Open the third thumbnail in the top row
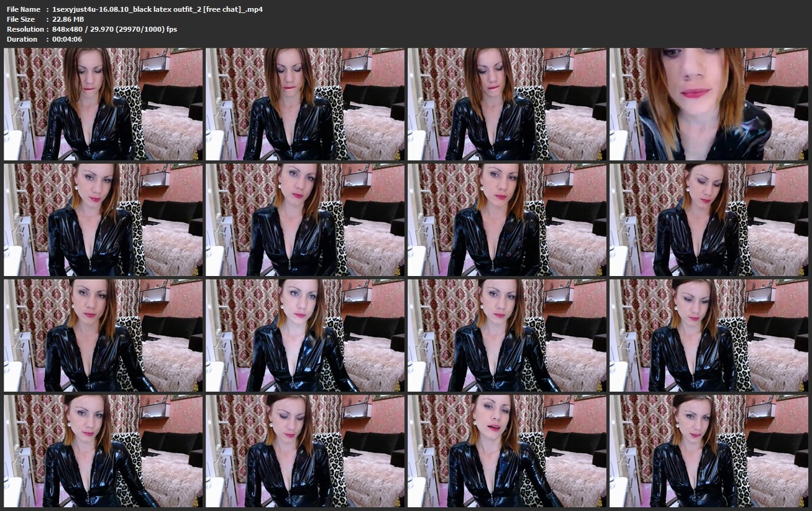Viewport: 812px width, 511px height. click(x=507, y=104)
